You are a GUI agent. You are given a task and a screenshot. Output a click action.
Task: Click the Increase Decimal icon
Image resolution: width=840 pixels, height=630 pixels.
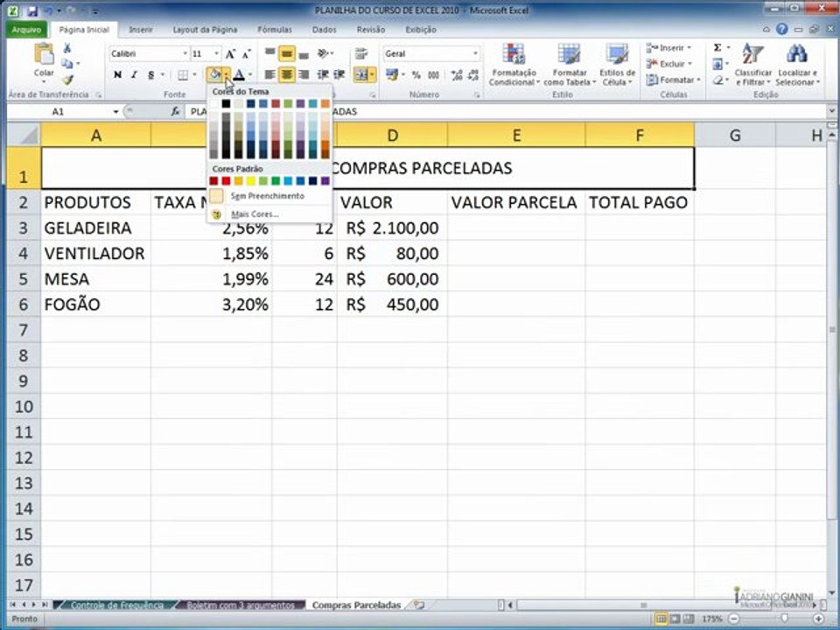tap(457, 75)
